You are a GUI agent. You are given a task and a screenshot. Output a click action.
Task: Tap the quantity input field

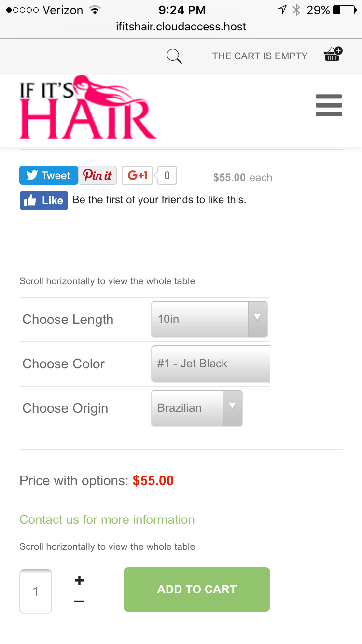click(36, 591)
